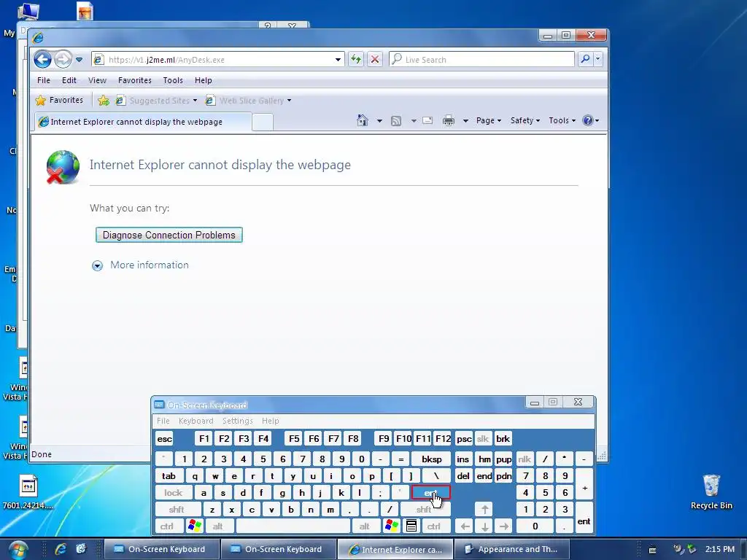The image size is (747, 560).
Task: Toggle the left shft key on keyboard
Action: coord(177,510)
